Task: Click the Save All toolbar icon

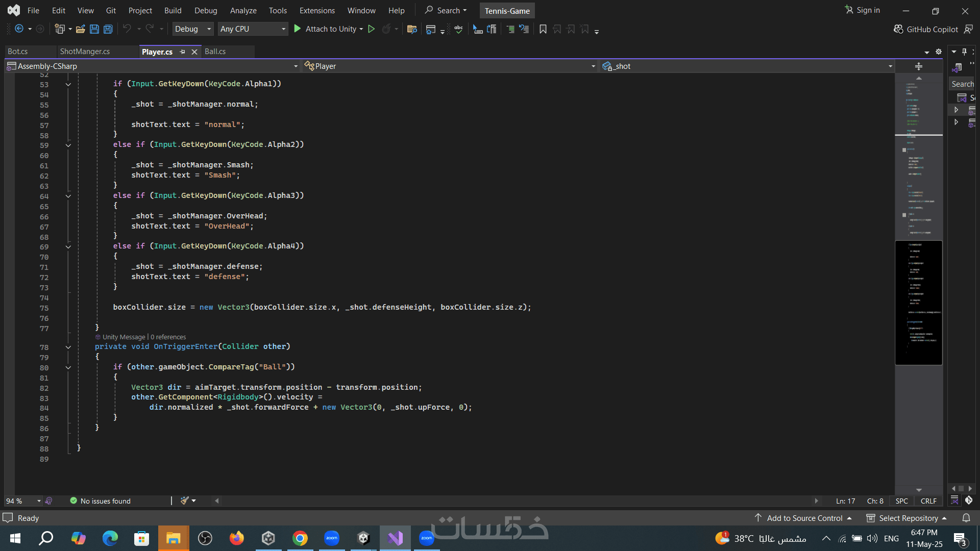Action: coord(108,29)
